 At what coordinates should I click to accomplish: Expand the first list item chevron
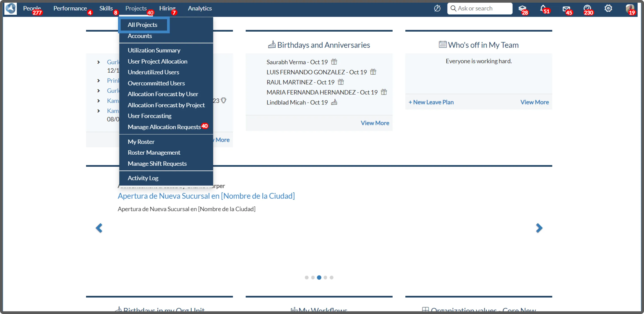pyautogui.click(x=99, y=62)
